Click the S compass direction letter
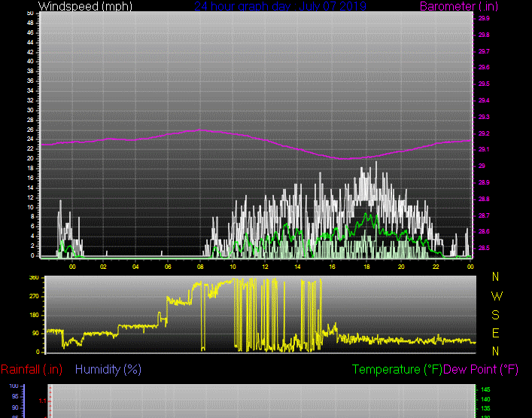This screenshot has width=532, height=418. coord(495,315)
